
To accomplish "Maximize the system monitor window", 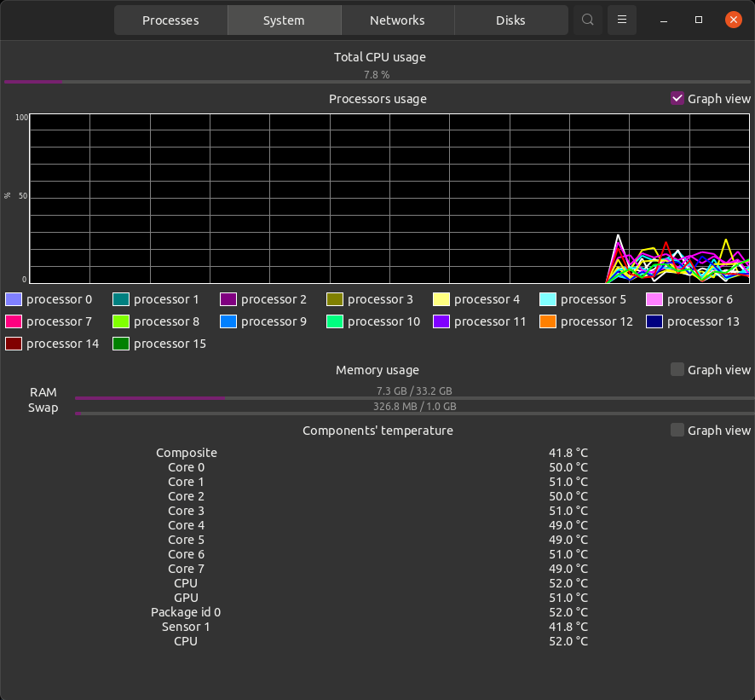I will (x=698, y=20).
